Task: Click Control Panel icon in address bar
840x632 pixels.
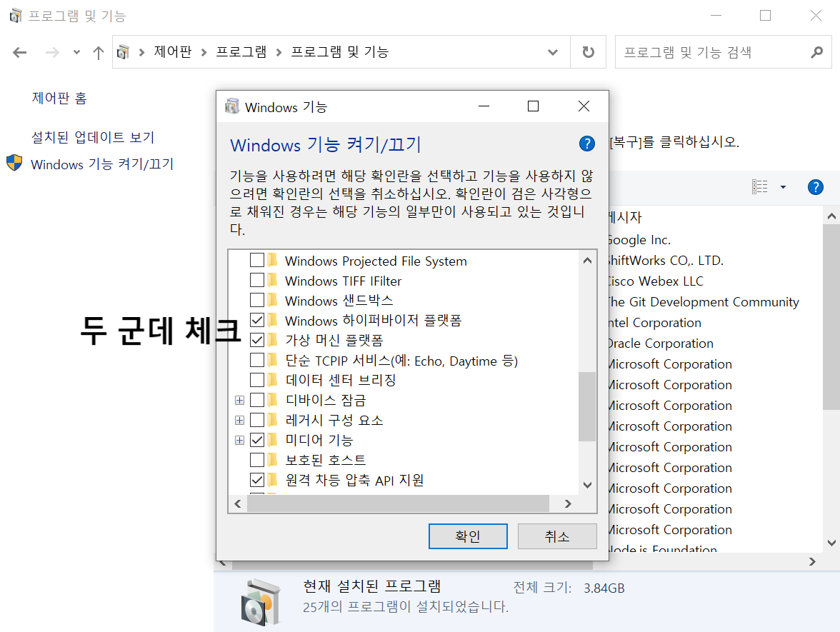Action: [123, 52]
